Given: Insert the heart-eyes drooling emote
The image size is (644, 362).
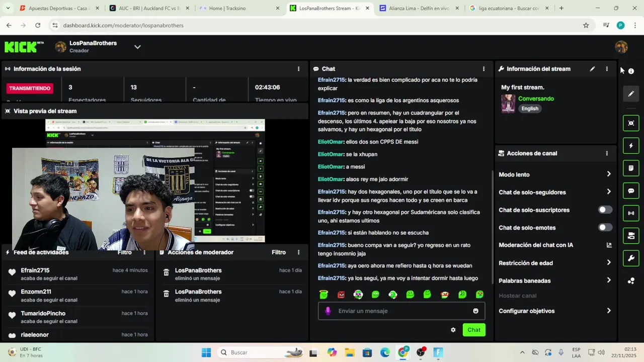Looking at the screenshot, I should pyautogui.click(x=479, y=295).
